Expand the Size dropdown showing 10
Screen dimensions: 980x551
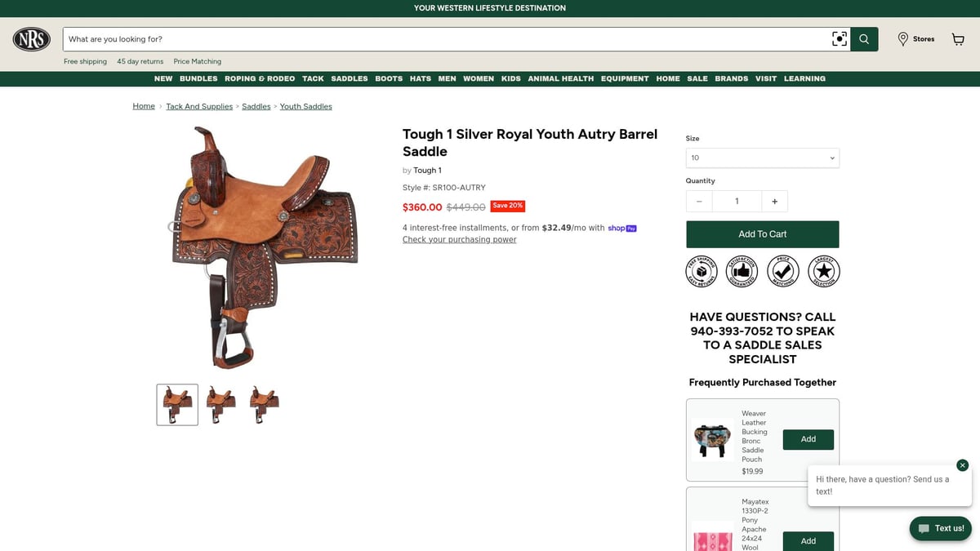763,158
